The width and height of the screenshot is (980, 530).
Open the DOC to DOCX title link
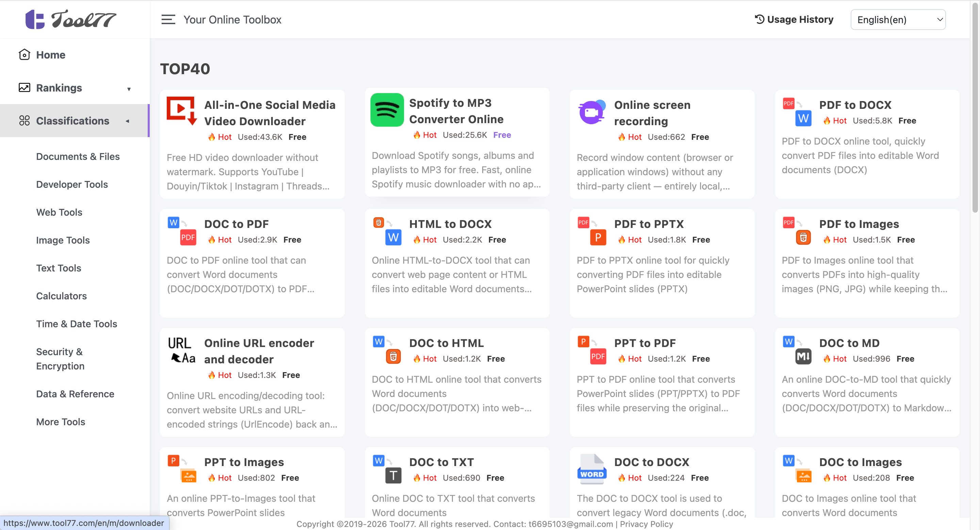652,462
